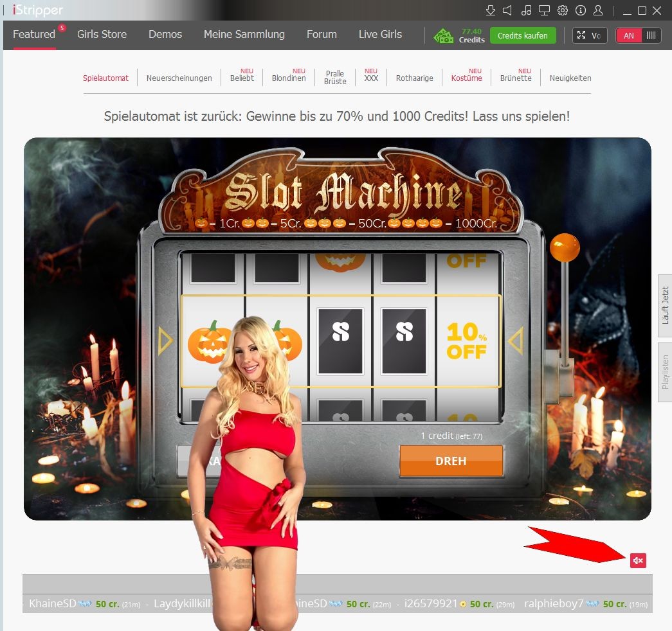Click the fullscreen expand arrows button
Screen dimensions: 672x631
(581, 35)
